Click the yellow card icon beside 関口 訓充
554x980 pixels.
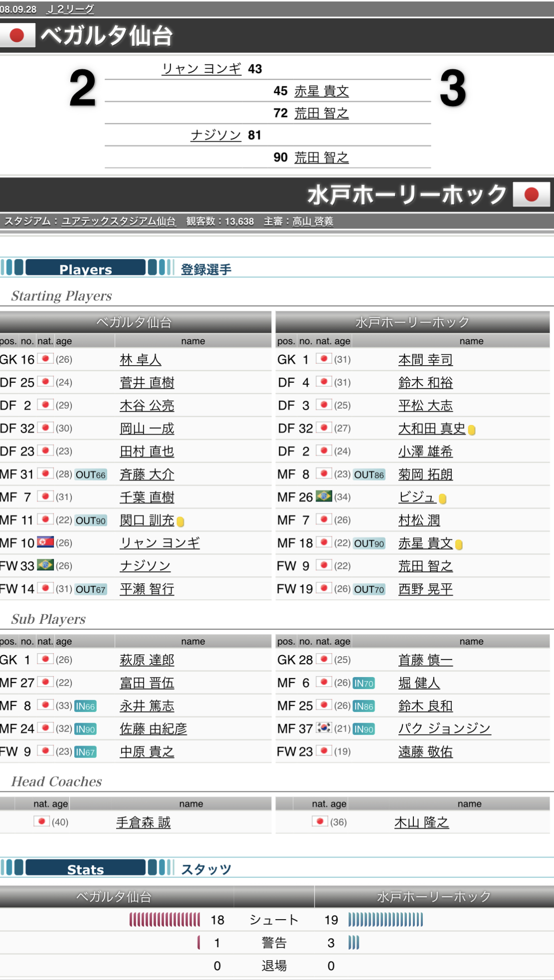tap(181, 521)
